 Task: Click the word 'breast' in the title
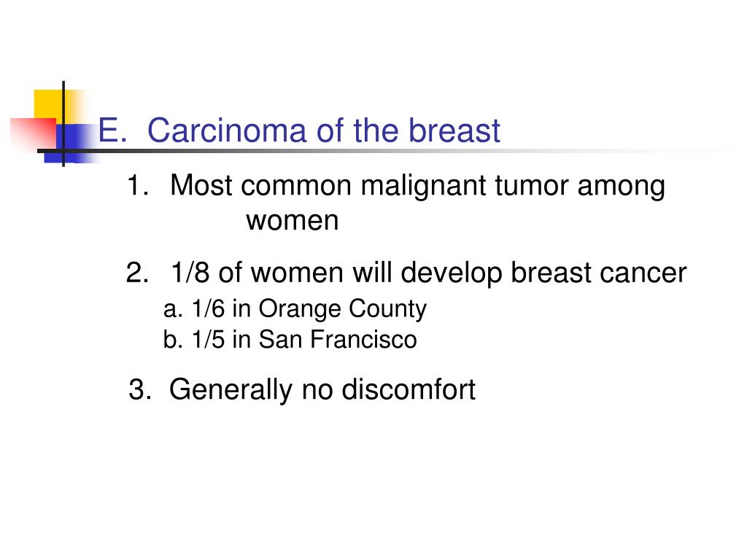[x=454, y=130]
